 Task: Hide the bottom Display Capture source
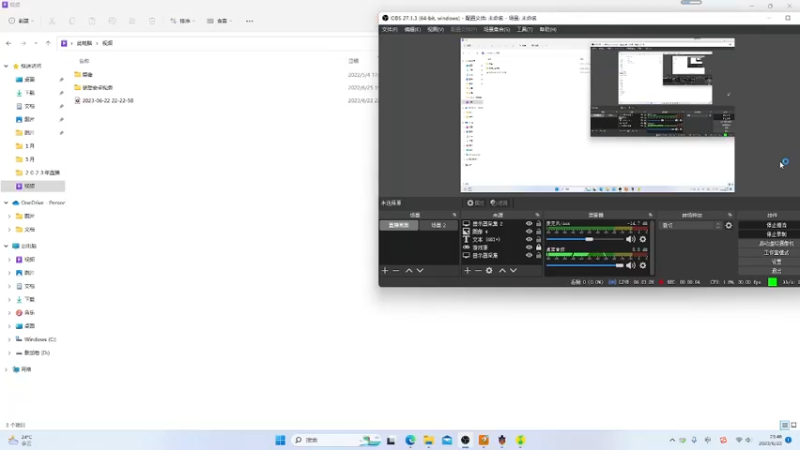coord(529,255)
